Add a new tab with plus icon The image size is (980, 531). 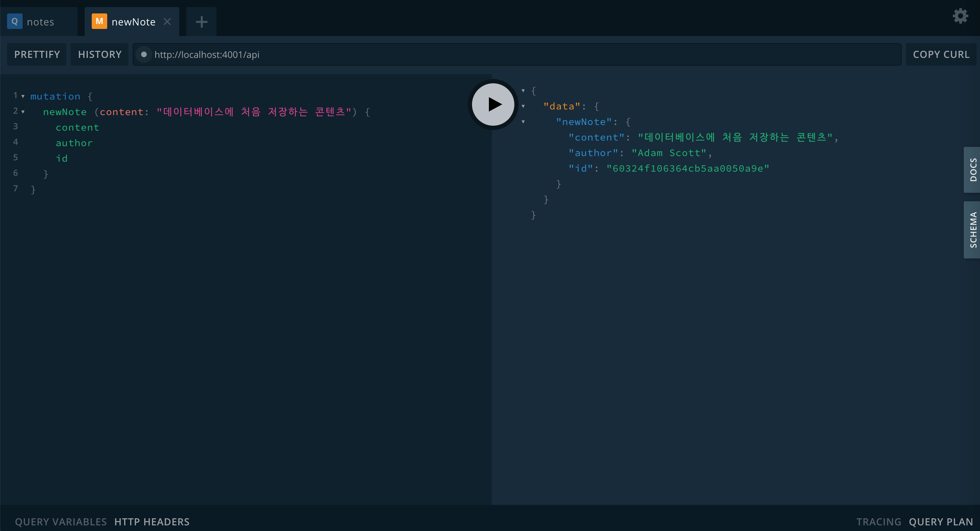point(201,22)
